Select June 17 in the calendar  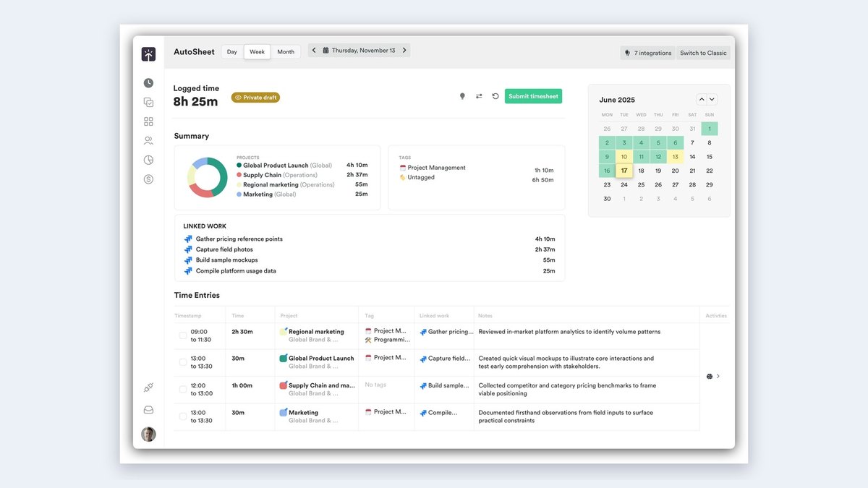[x=624, y=171]
